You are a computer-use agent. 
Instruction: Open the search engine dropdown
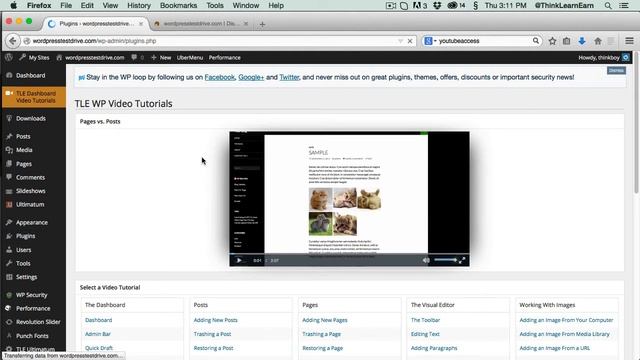tap(430, 41)
